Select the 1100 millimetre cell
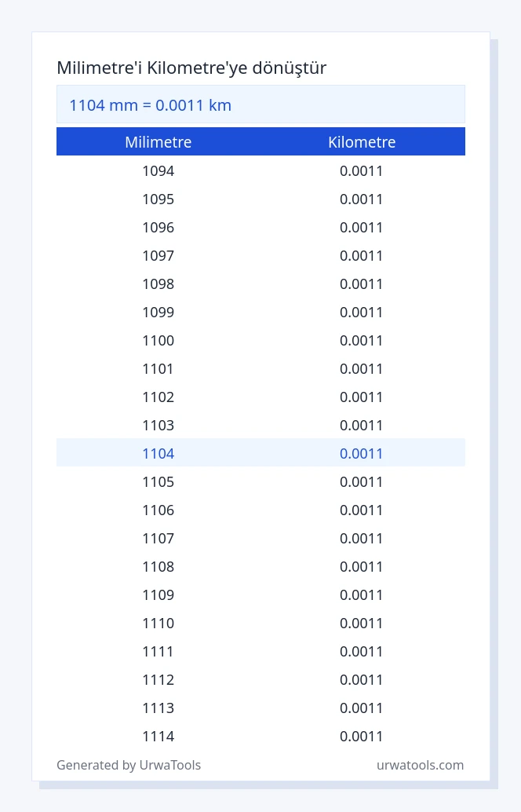 tap(158, 341)
